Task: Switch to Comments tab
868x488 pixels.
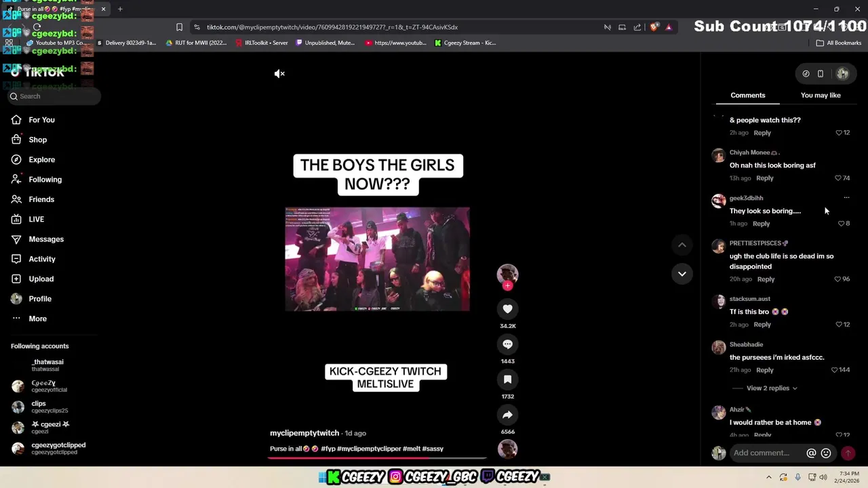Action: (747, 96)
